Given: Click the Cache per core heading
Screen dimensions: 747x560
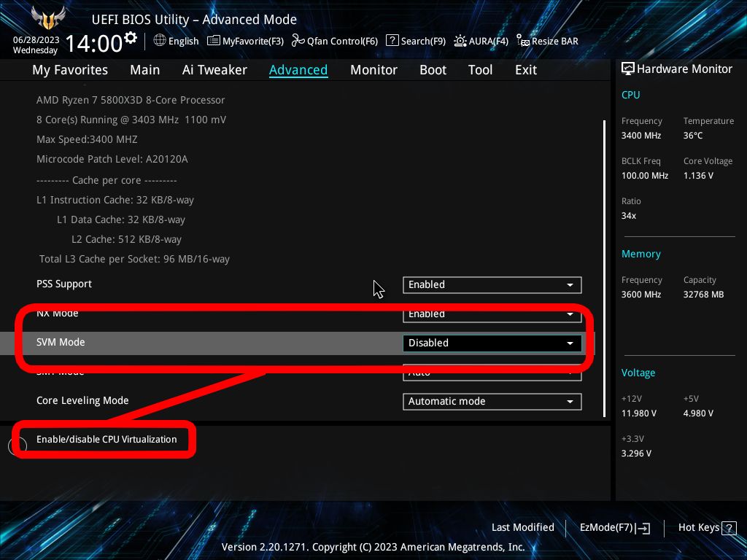Looking at the screenshot, I should [107, 181].
